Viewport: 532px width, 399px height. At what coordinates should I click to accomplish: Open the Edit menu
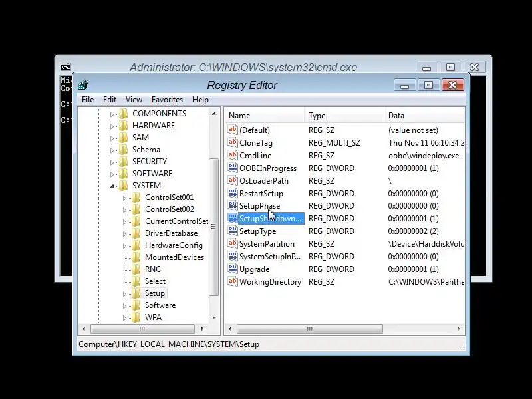coord(110,100)
